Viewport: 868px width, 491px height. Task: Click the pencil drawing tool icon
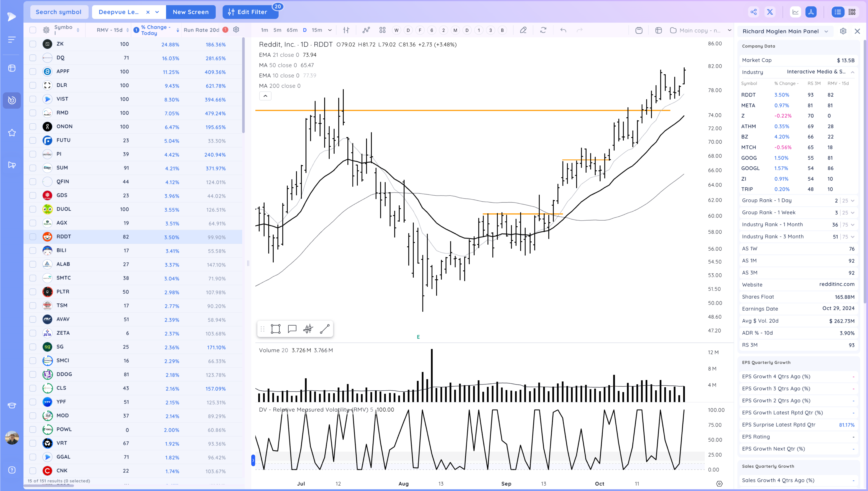point(523,30)
